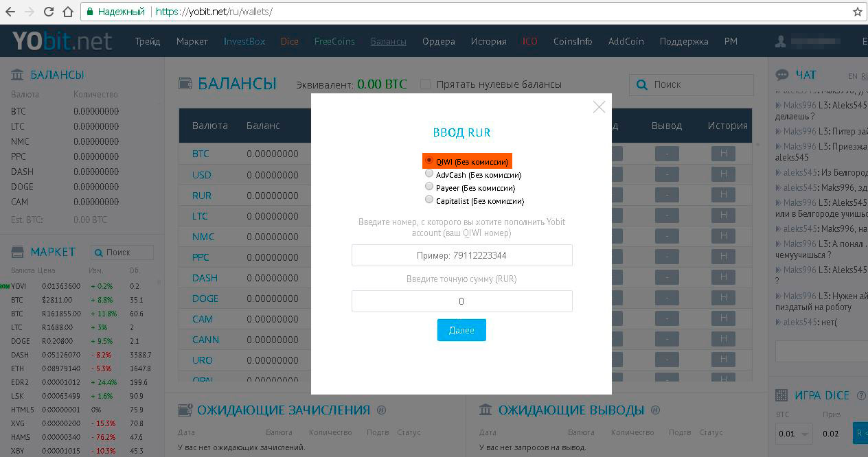Viewport: 868px width, 457px height.
Task: Select AdvCash payment option
Action: [429, 174]
